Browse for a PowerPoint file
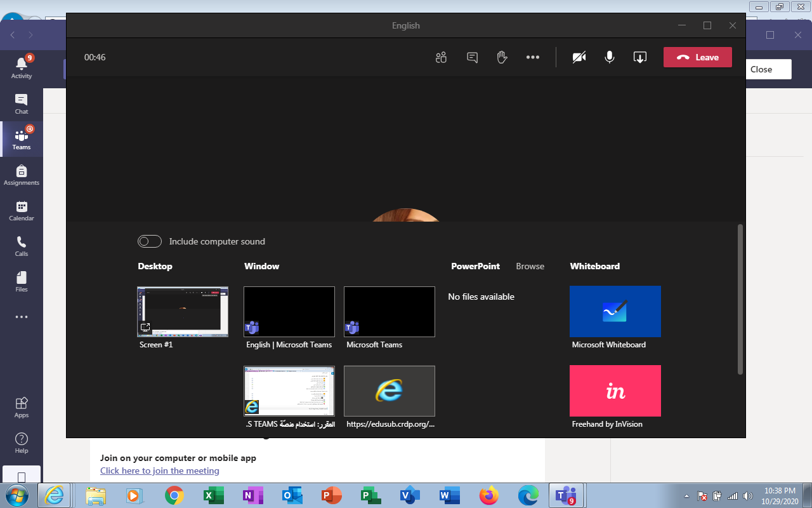This screenshot has height=508, width=812. coord(530,266)
